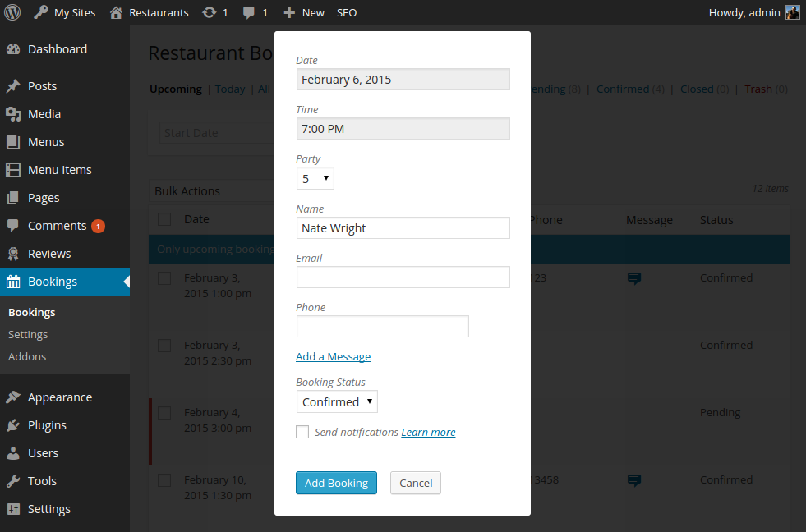Open the Bulk Actions dropdown
Image resolution: width=806 pixels, height=532 pixels.
point(212,191)
